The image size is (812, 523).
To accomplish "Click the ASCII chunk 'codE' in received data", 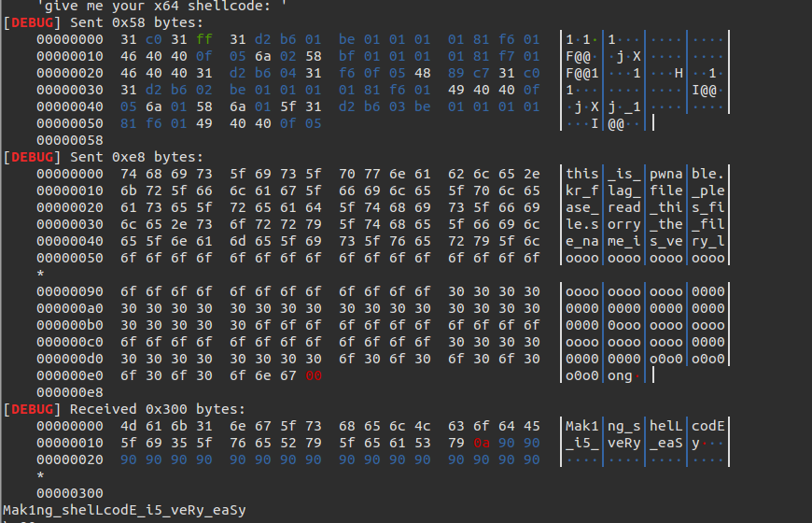I will (x=707, y=426).
